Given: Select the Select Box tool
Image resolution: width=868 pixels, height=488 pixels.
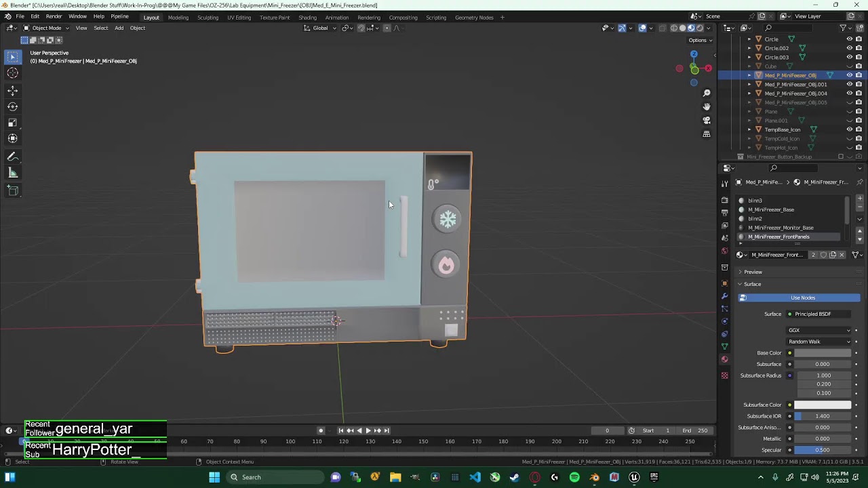Looking at the screenshot, I should (x=12, y=57).
